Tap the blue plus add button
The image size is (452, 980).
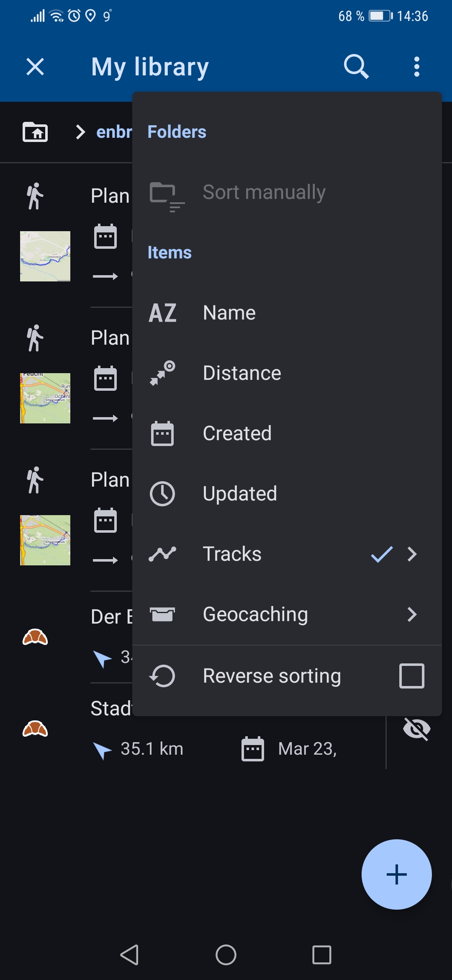click(x=396, y=874)
